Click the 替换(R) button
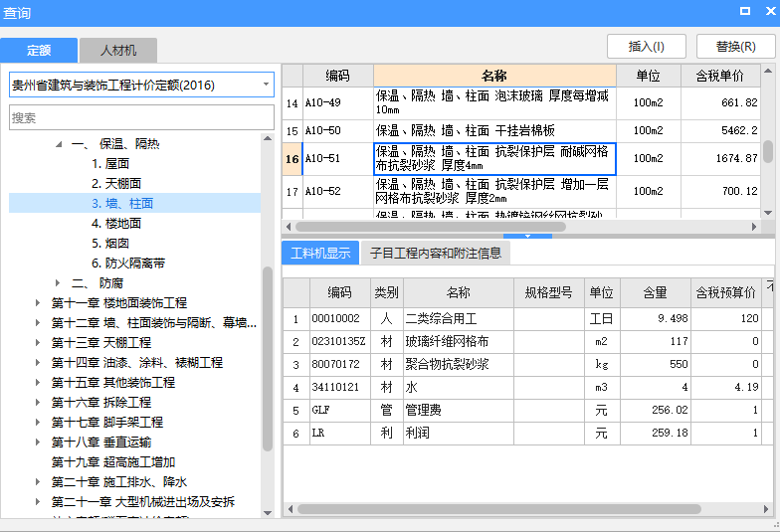The width and height of the screenshot is (780, 532). (x=736, y=46)
